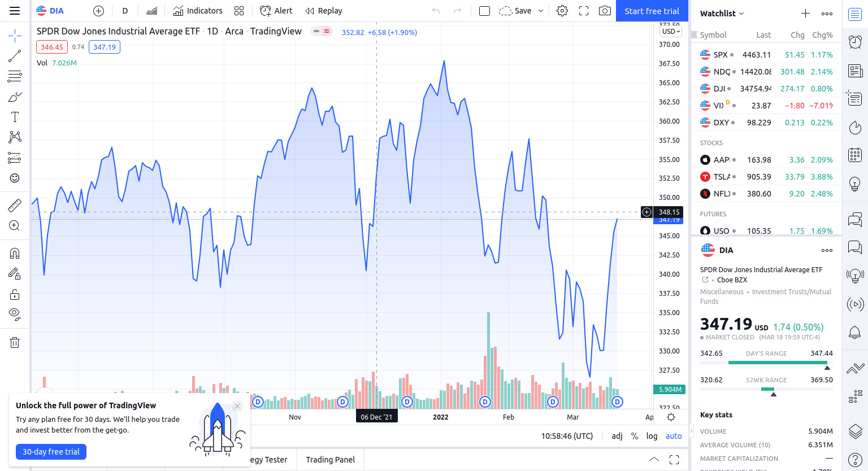
Task: Open notifications bell panel
Action: [x=855, y=333]
